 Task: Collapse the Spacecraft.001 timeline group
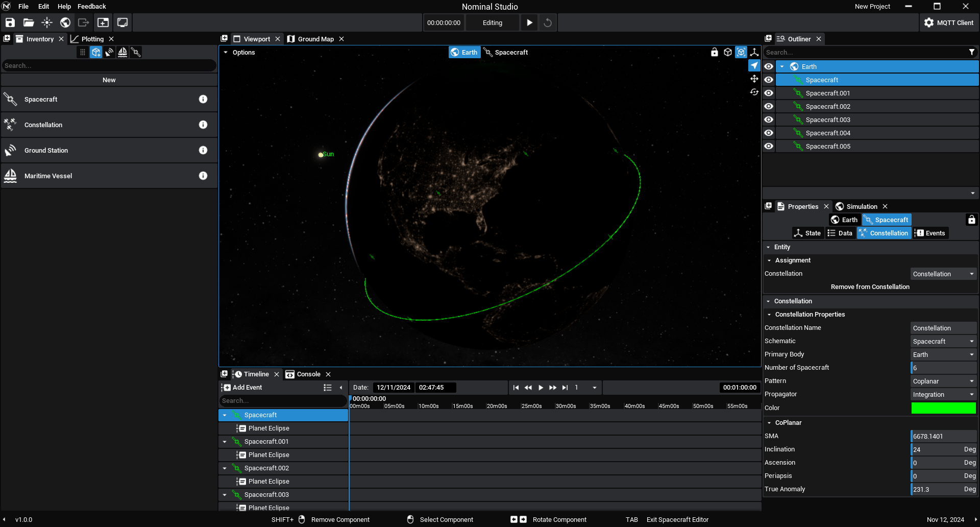225,442
